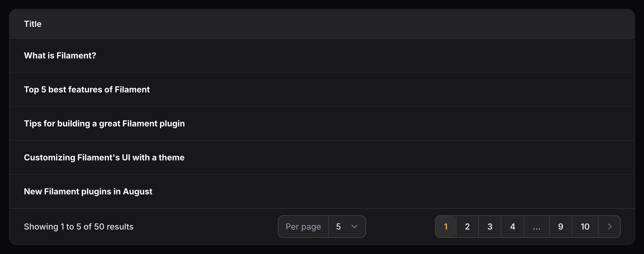Click the currently active page 1 button
The image size is (644, 254).
[x=446, y=227]
